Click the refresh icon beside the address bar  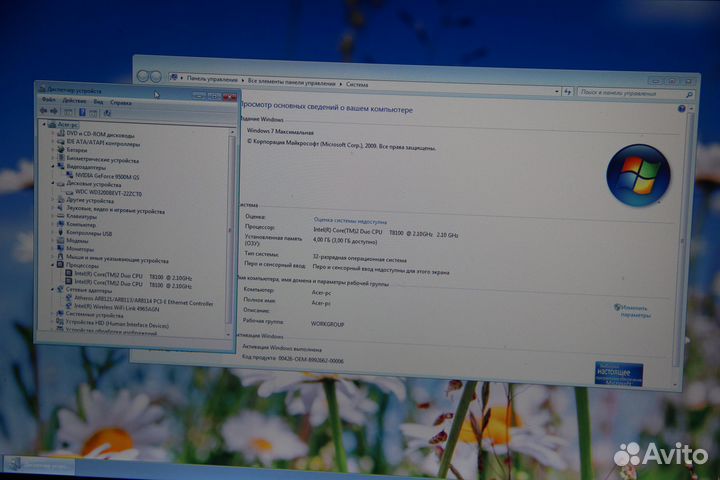click(568, 92)
